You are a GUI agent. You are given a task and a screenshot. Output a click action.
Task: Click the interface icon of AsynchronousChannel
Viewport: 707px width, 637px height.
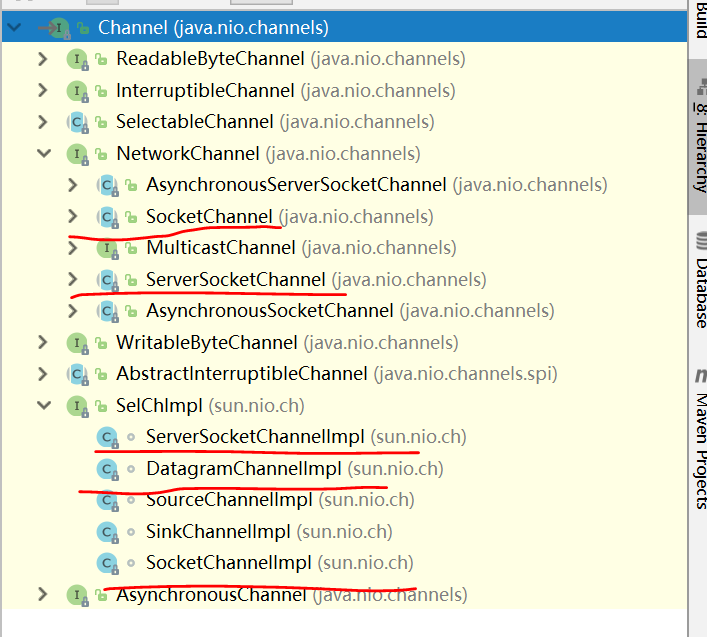[78, 595]
